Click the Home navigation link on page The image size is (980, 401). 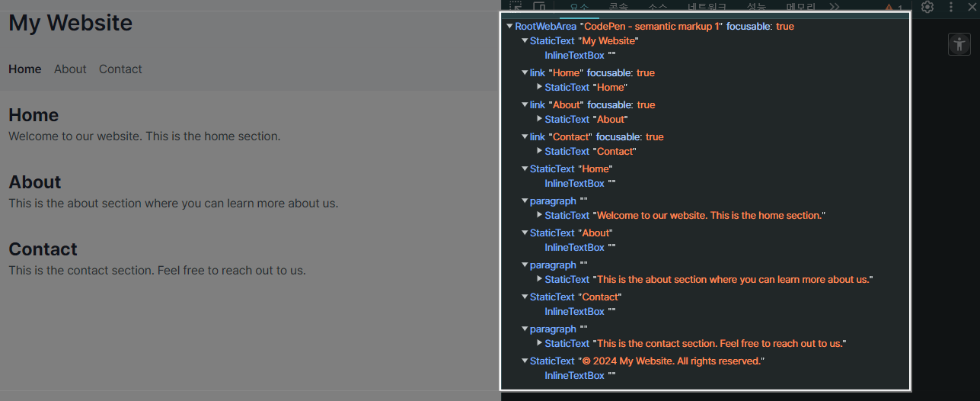tap(25, 69)
